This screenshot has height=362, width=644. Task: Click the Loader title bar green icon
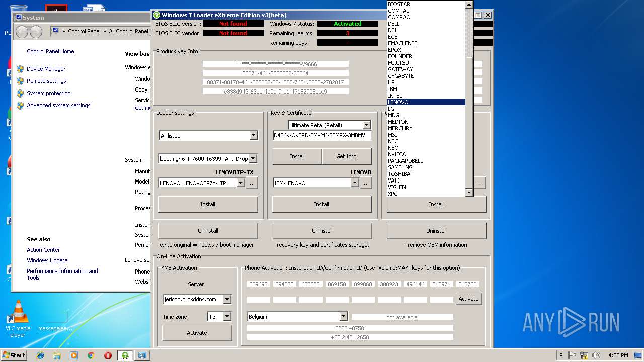click(x=157, y=15)
